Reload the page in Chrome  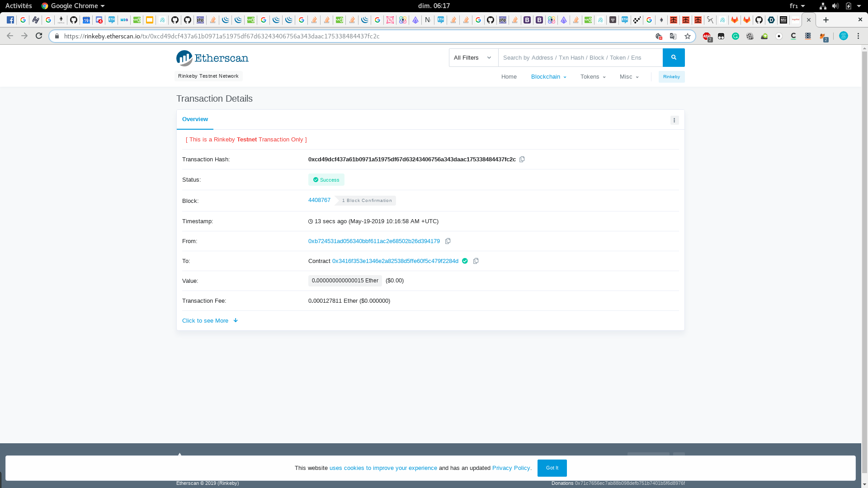(39, 36)
